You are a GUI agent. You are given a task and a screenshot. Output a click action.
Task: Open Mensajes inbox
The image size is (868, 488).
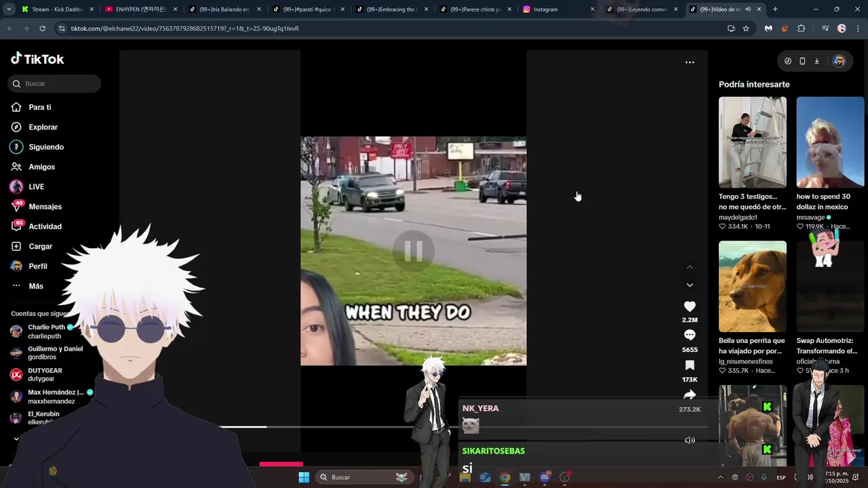coord(45,207)
